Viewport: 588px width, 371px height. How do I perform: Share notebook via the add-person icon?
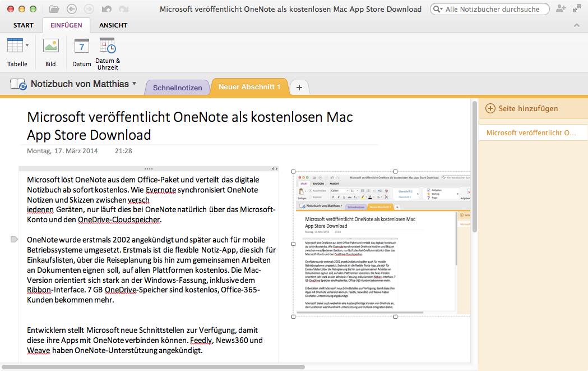pos(561,8)
